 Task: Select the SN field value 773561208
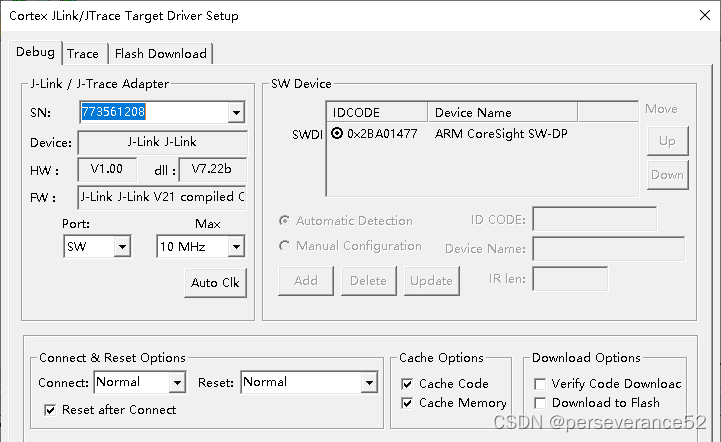point(113,112)
